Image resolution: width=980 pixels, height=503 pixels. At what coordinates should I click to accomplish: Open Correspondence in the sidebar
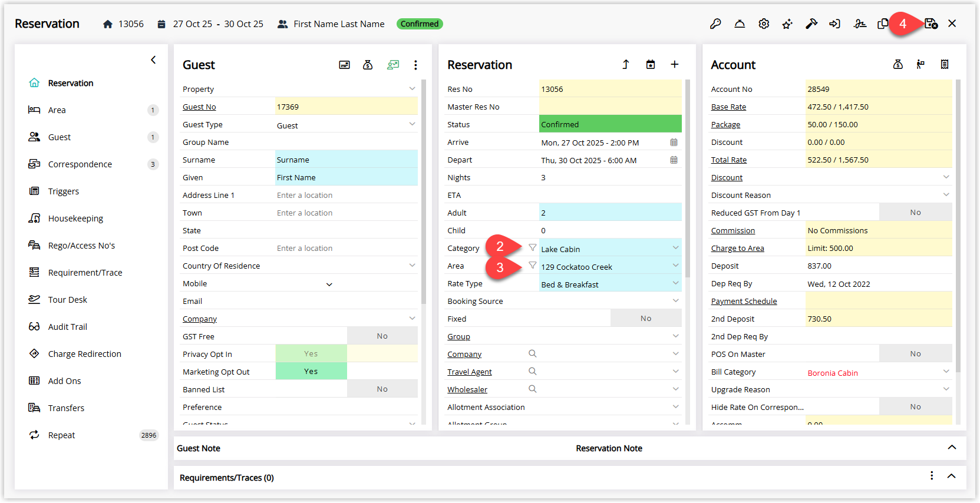[93, 164]
